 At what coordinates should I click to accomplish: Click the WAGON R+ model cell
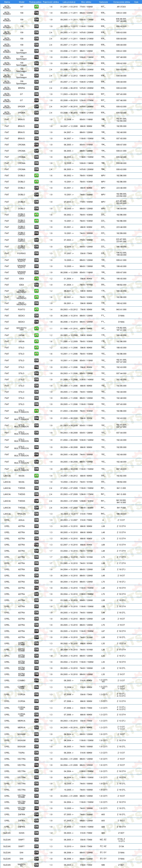22,865
